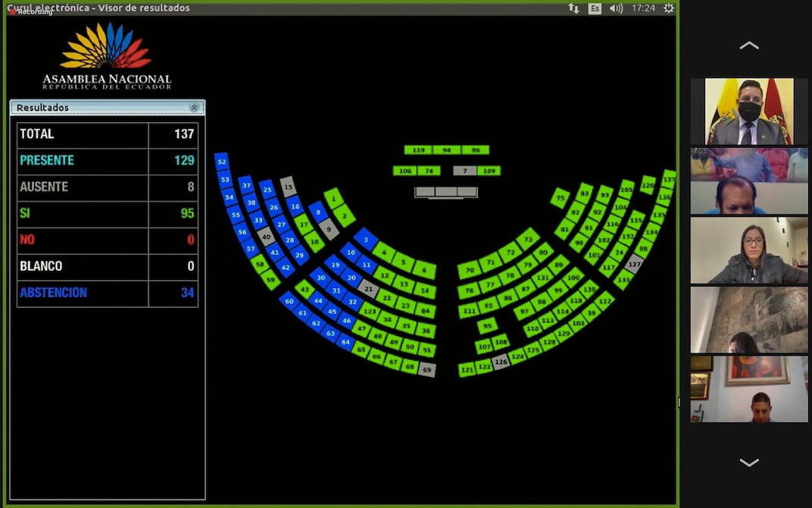Click the network connection indicator icon
Image resolution: width=812 pixels, height=508 pixels.
coord(573,8)
